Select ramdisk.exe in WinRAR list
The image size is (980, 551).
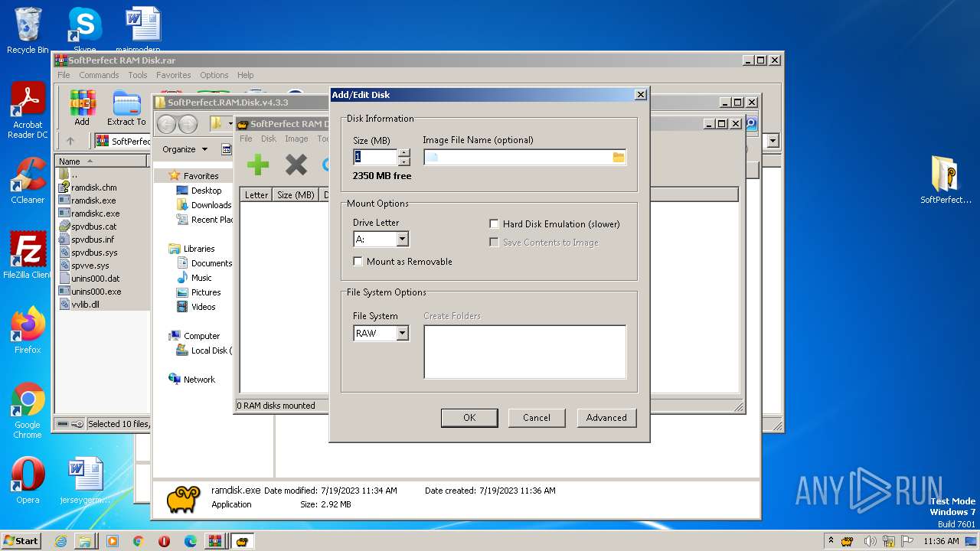[x=93, y=201]
